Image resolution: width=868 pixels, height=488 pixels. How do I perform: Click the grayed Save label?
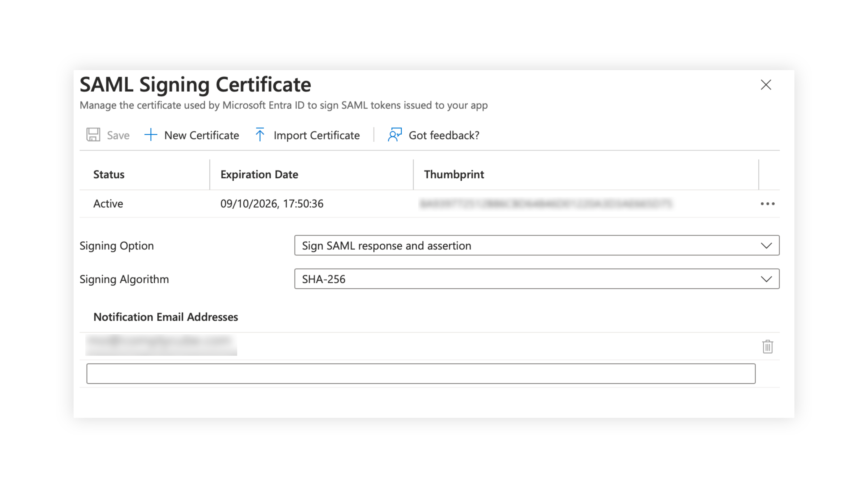[118, 135]
